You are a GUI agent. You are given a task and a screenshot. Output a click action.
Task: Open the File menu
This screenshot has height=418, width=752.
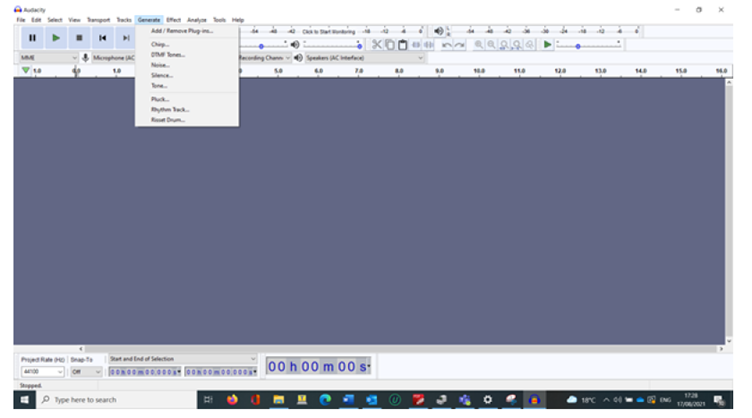tap(21, 20)
